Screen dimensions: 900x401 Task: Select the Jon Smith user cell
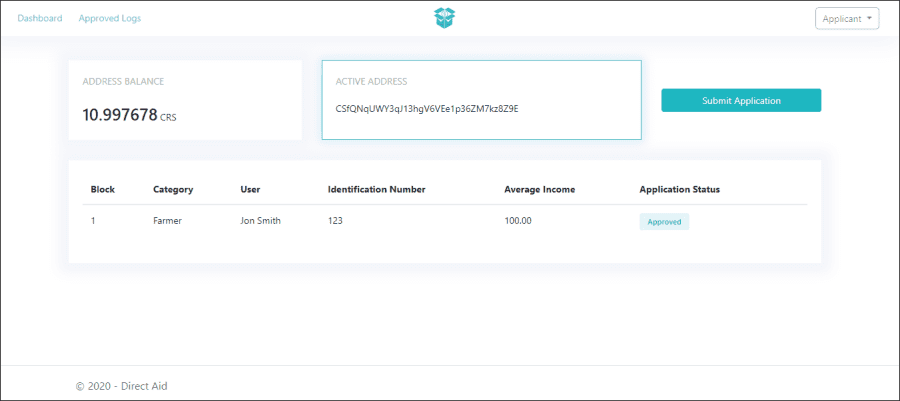pos(261,221)
